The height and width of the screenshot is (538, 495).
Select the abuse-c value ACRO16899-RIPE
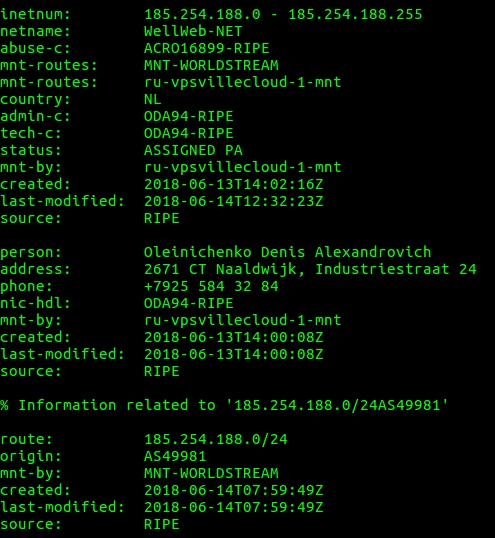tap(207, 48)
